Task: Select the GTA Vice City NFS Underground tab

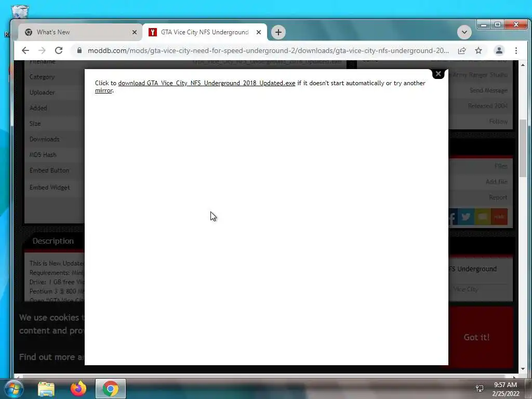Action: click(x=205, y=32)
